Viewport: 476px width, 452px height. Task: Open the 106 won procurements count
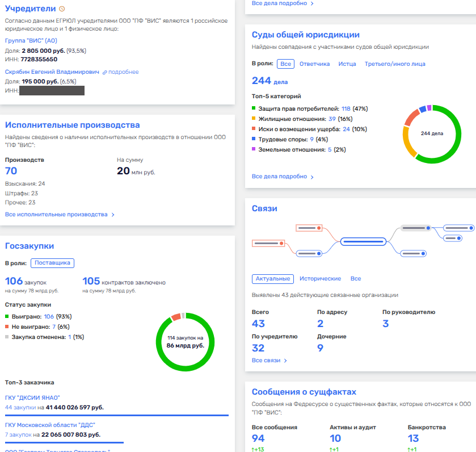49,316
